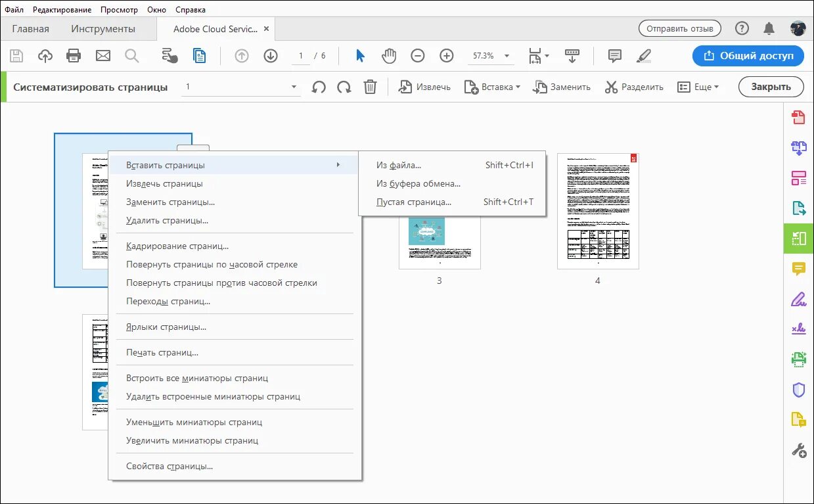Choose Повернуть страницы против часовой стрелки

tap(235, 283)
